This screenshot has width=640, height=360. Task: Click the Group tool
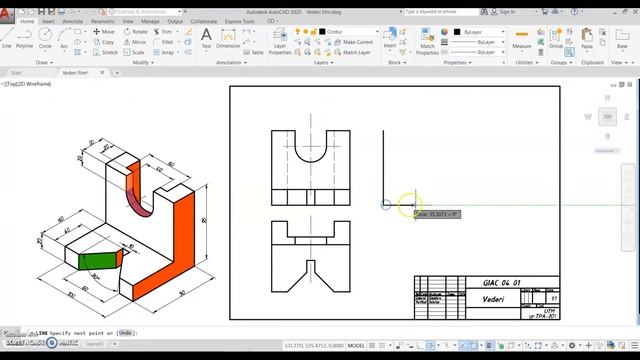[556, 38]
